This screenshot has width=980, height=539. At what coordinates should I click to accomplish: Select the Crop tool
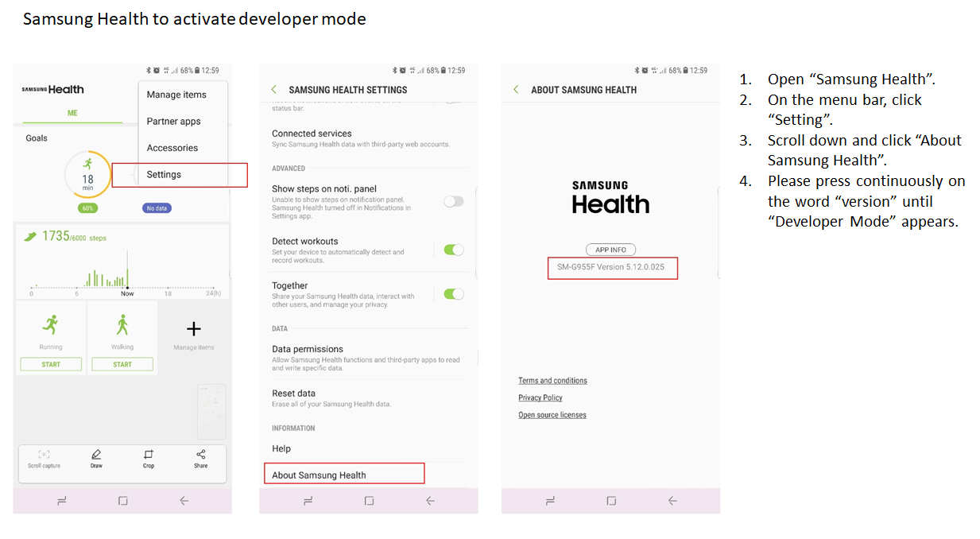(x=149, y=459)
